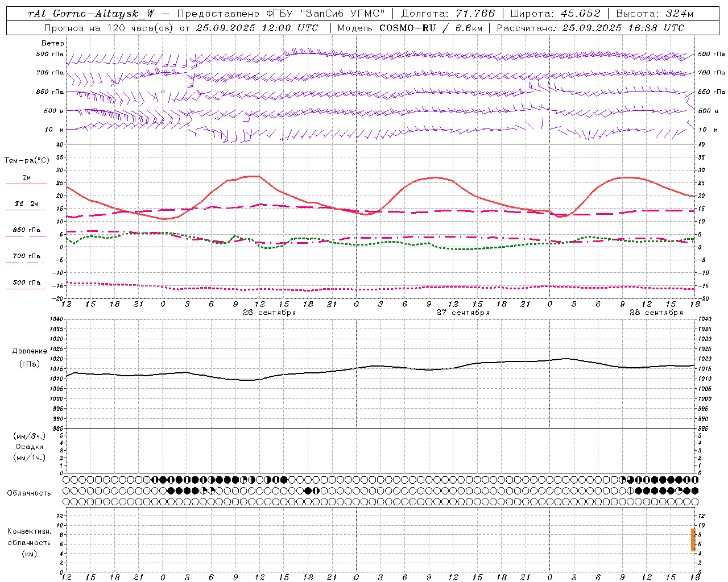Click the (км) unit label
This screenshot has height=582, width=728.
point(30,553)
